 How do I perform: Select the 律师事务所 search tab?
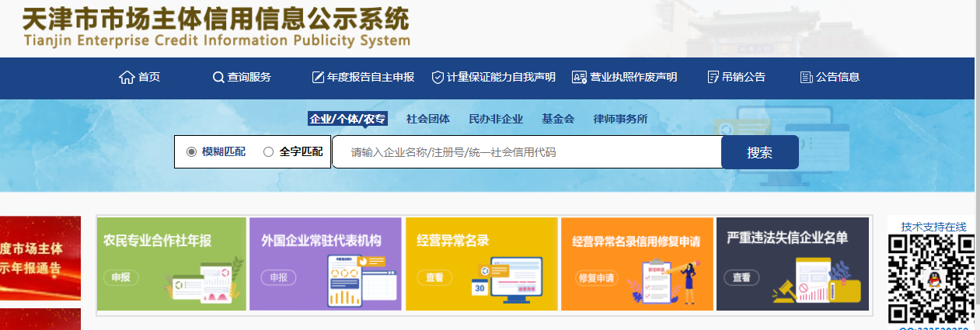620,119
